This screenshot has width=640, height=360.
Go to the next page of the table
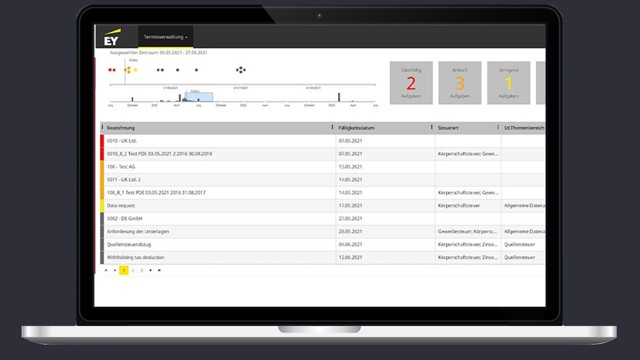point(151,270)
